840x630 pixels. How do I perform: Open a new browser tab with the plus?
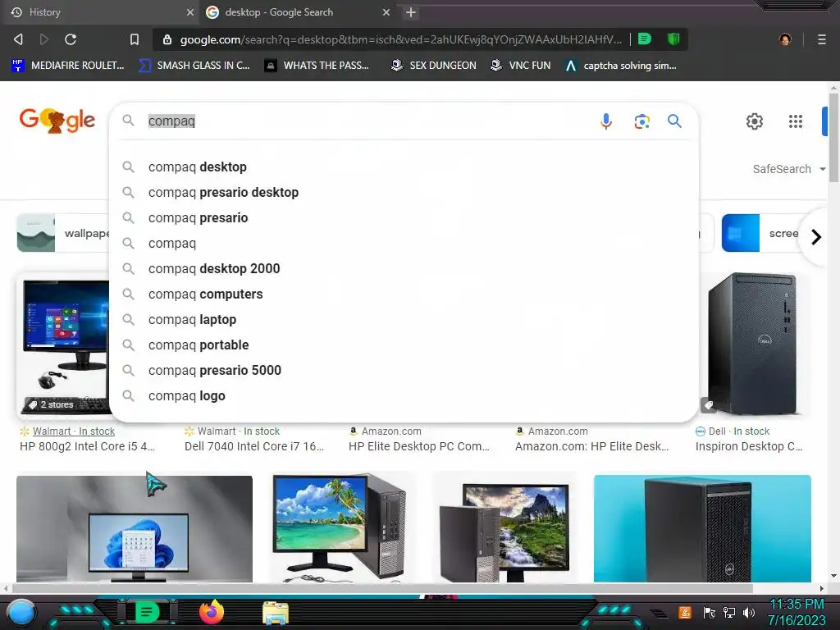(x=411, y=12)
